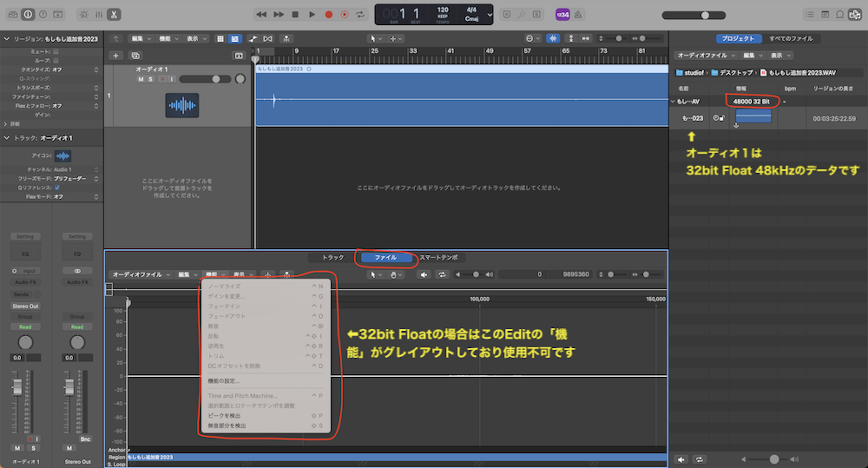This screenshot has width=868, height=468.
Task: Mute the オーディオ 1 track header
Action: pos(141,79)
